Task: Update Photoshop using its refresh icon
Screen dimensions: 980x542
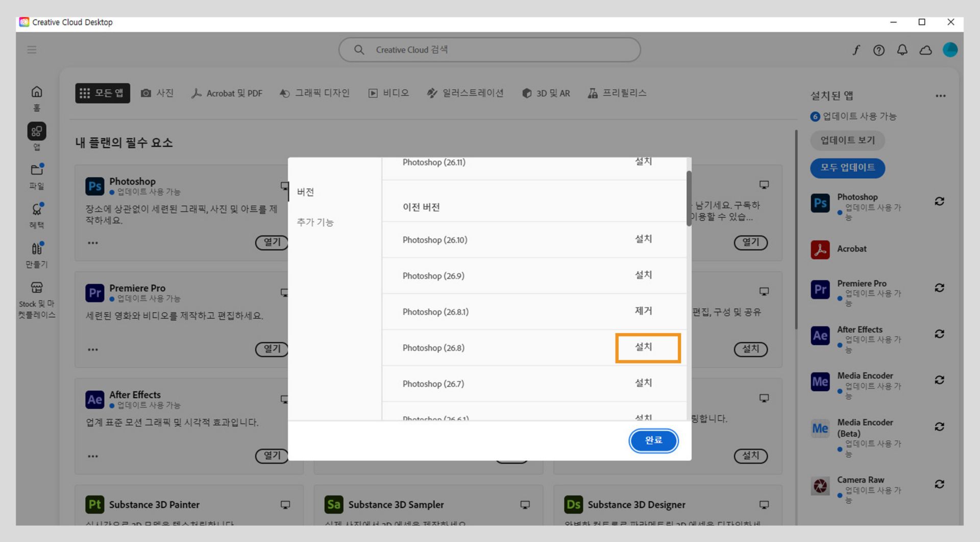Action: 939,201
